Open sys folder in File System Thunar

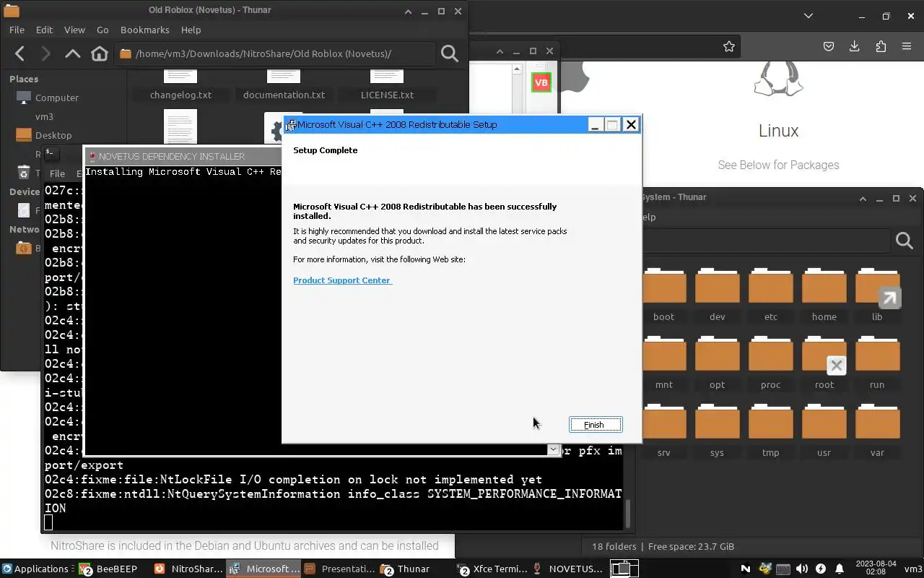pyautogui.click(x=717, y=430)
